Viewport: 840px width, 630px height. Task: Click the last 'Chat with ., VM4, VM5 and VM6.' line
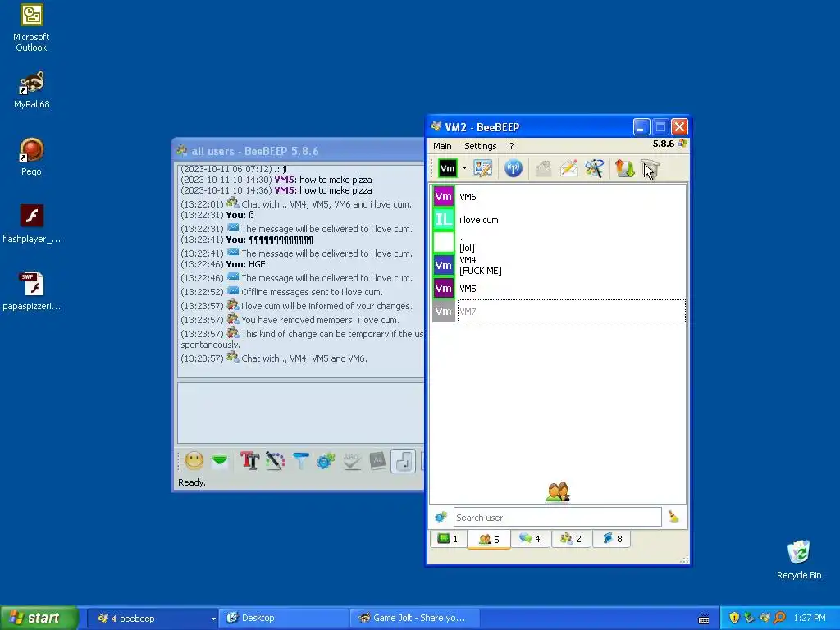click(274, 358)
